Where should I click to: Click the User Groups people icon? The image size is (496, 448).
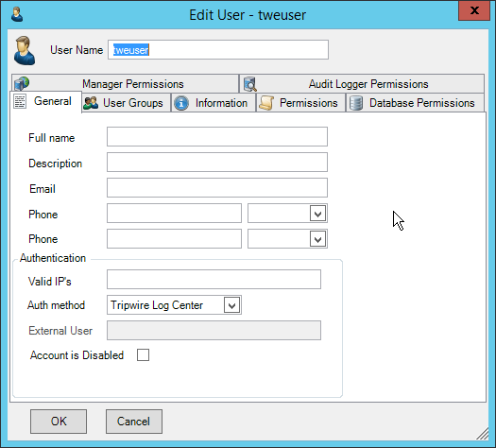point(91,103)
